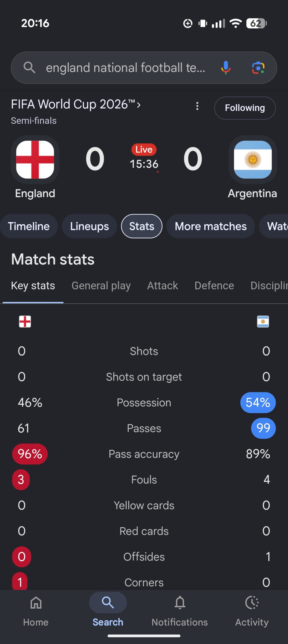Open Activity in bottom navigation
Viewport: 288px width, 644px height.
252,611
